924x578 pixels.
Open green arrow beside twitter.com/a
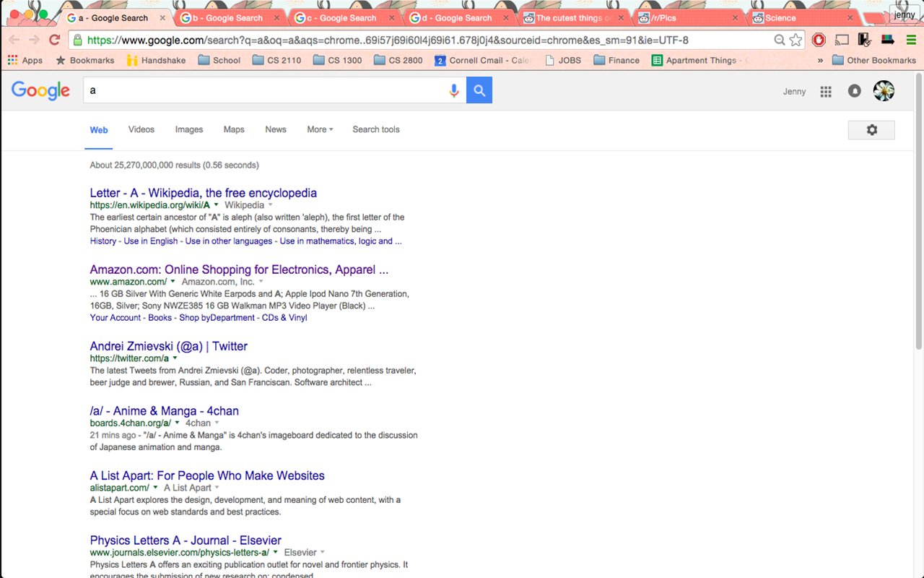coord(175,358)
